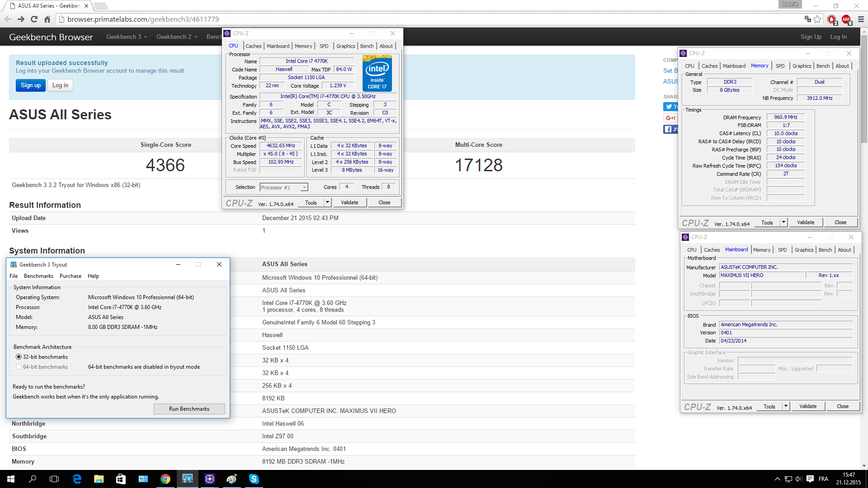Screen dimensions: 868x488
Task: Open Task View from the taskbar
Action: [54, 479]
